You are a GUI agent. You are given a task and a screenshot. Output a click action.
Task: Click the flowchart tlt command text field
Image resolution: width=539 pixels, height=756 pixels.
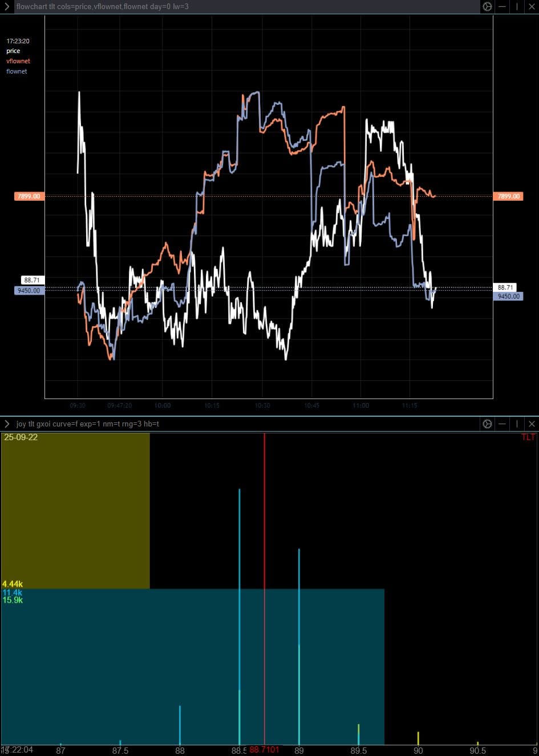click(x=103, y=7)
